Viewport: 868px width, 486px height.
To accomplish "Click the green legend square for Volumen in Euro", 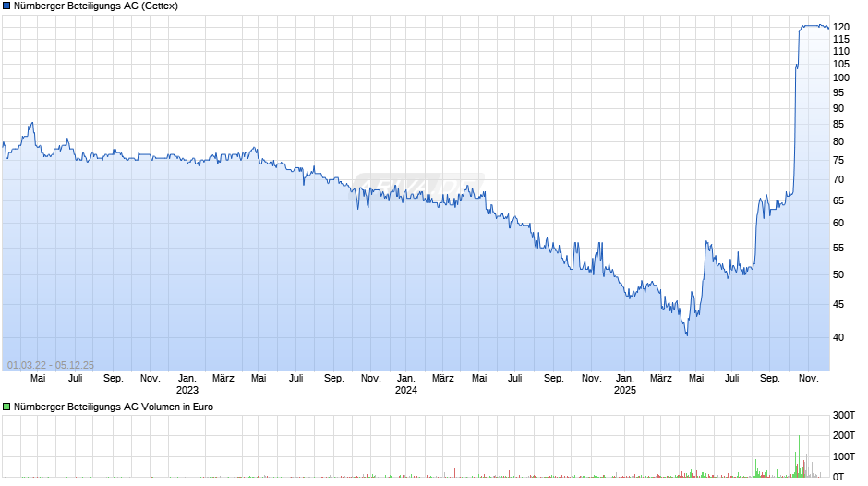I will [6, 407].
